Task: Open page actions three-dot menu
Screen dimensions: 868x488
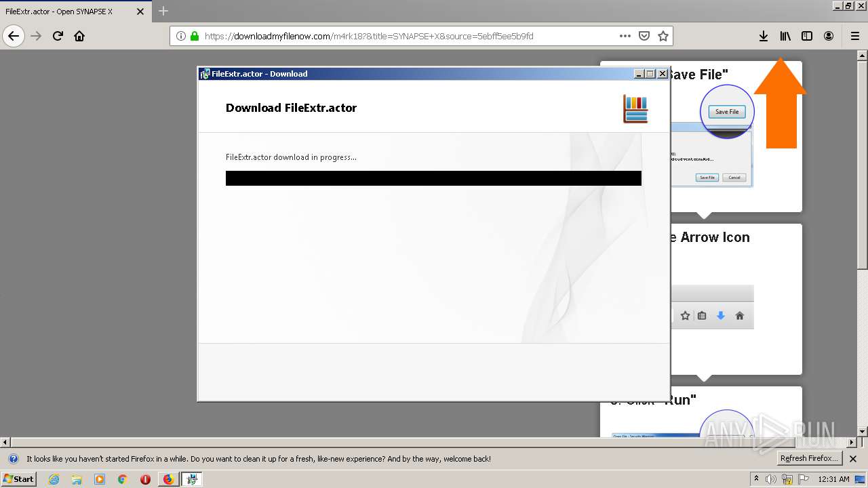Action: tap(625, 36)
